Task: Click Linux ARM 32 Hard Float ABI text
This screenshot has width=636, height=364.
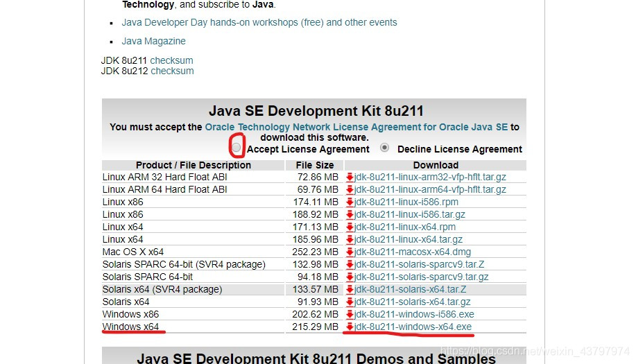Action: pyautogui.click(x=164, y=177)
